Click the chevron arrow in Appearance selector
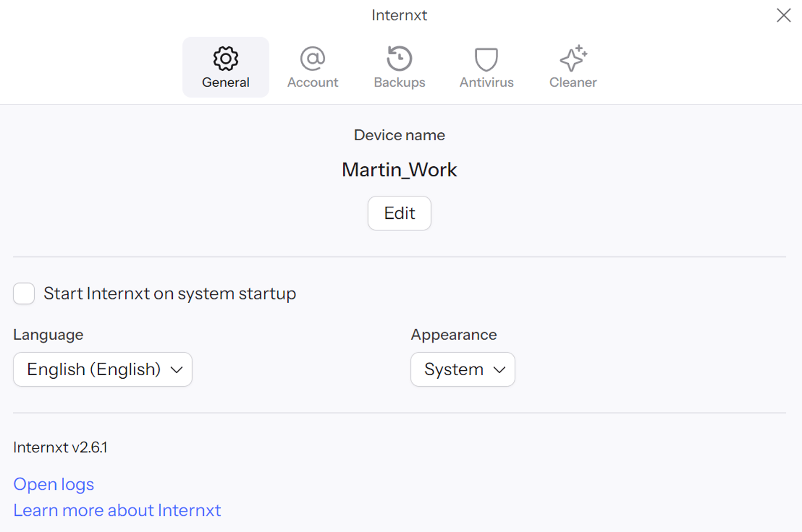 coord(499,370)
